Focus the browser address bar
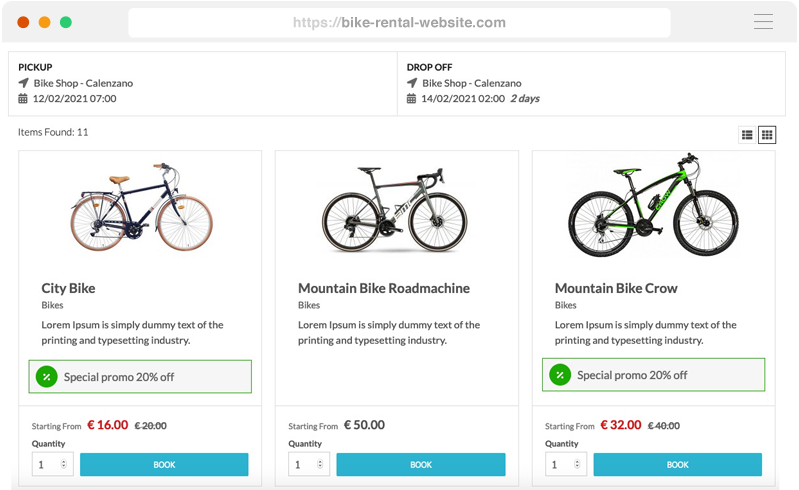 point(399,22)
